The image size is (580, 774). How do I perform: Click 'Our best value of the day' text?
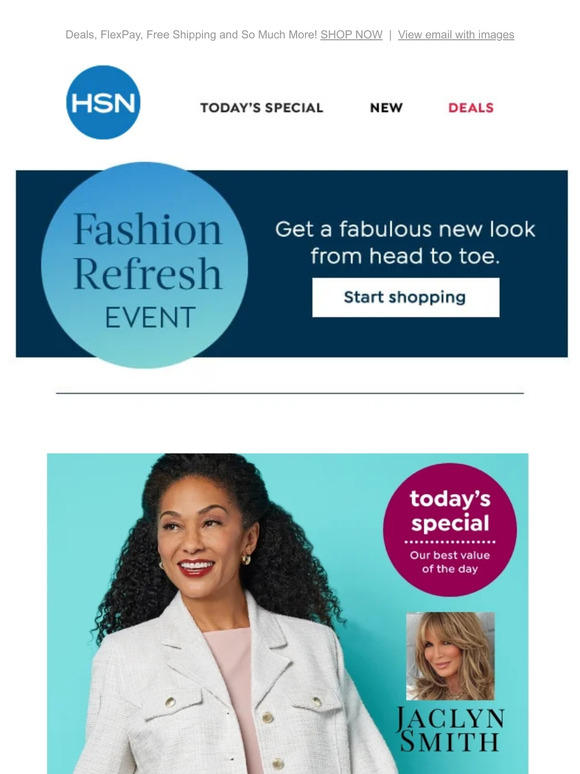450,562
